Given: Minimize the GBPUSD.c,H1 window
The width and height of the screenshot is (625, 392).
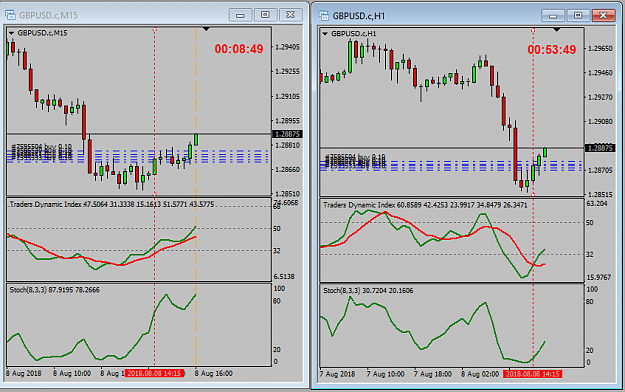Looking at the screenshot, I should click(553, 16).
